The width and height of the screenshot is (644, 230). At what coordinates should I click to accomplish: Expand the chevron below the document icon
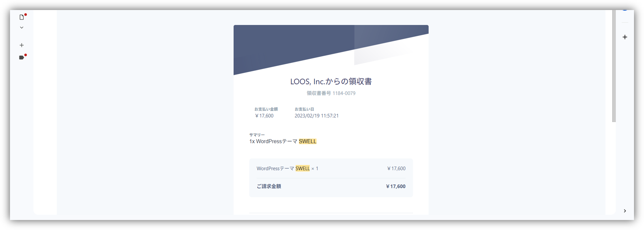coord(22,27)
